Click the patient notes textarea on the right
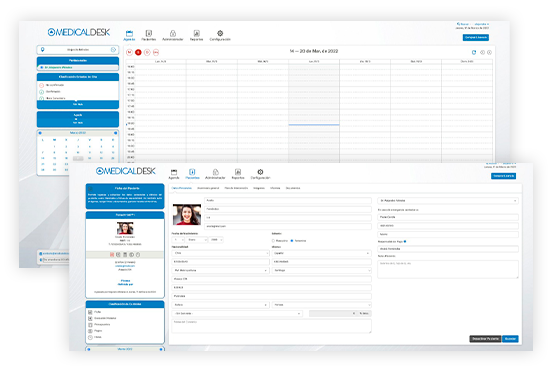The width and height of the screenshot is (553, 388). pos(448,269)
